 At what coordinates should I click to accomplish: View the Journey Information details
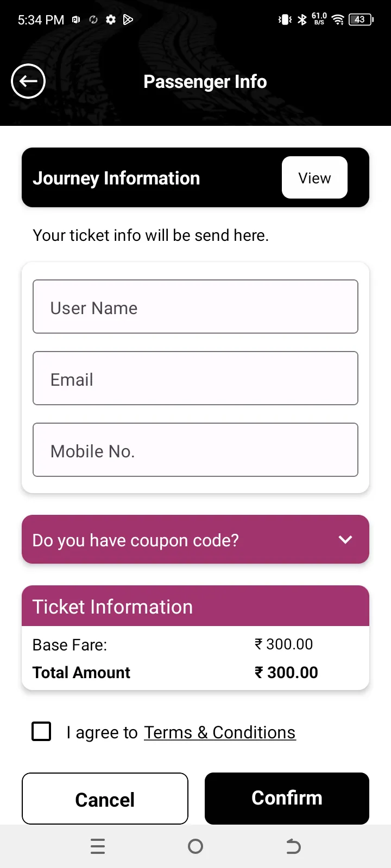coord(314,177)
